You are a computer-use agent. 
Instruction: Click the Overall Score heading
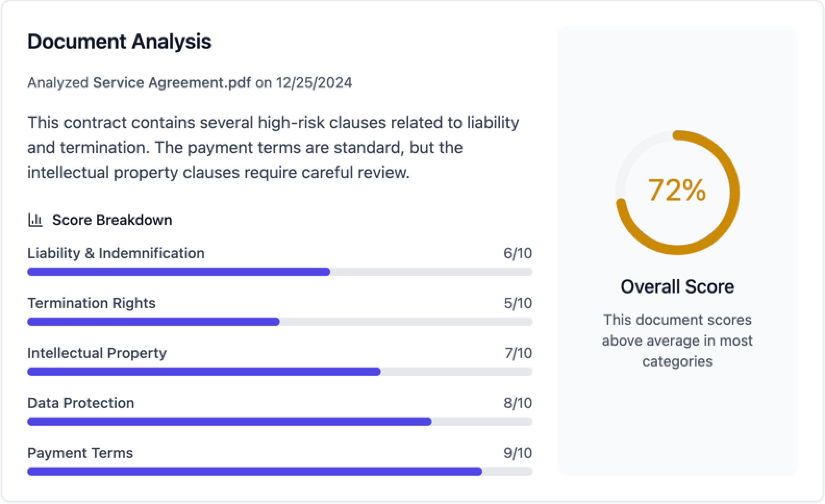click(x=677, y=287)
